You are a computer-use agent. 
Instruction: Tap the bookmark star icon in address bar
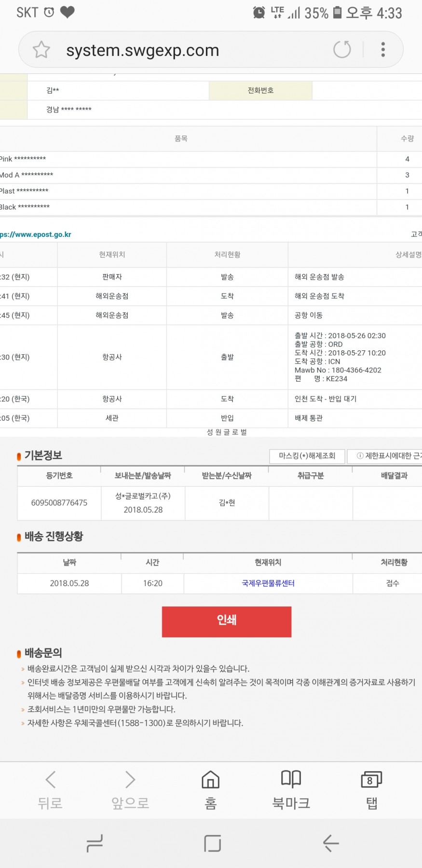click(41, 50)
